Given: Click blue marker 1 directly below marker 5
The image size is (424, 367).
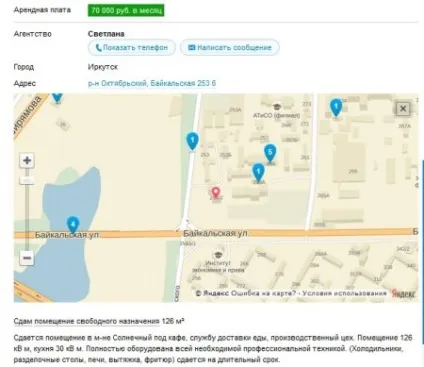Looking at the screenshot, I should click(258, 173).
